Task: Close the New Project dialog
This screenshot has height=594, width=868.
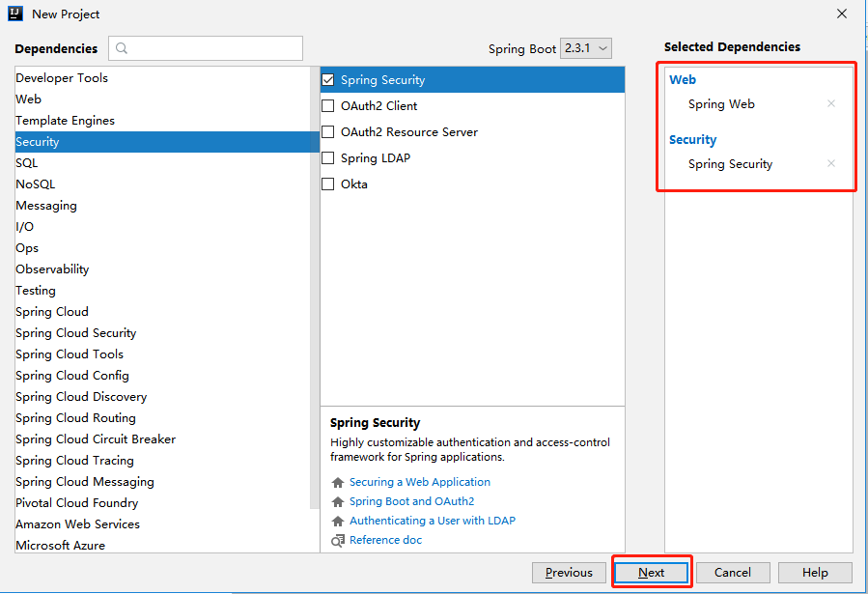Action: [x=841, y=14]
